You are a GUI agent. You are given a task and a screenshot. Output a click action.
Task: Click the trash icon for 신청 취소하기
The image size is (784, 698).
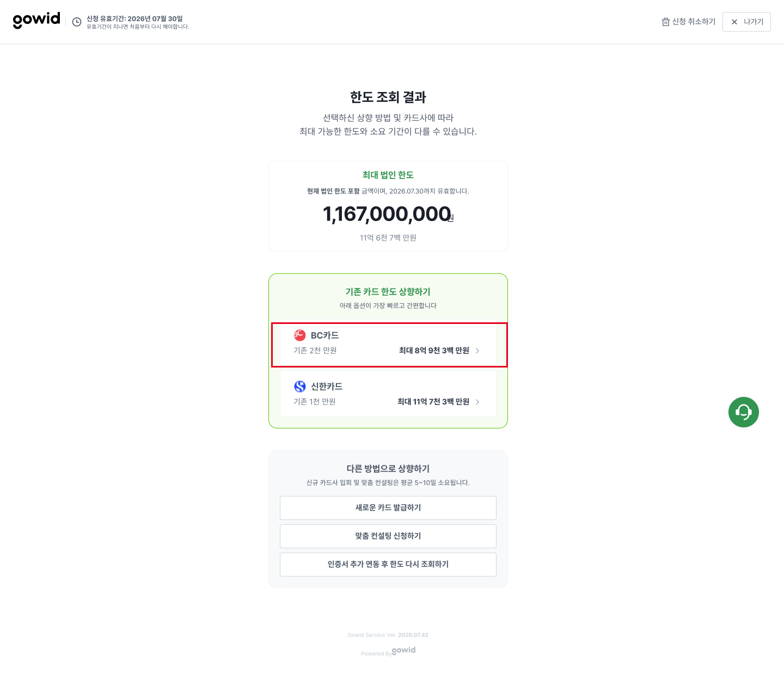coord(665,22)
